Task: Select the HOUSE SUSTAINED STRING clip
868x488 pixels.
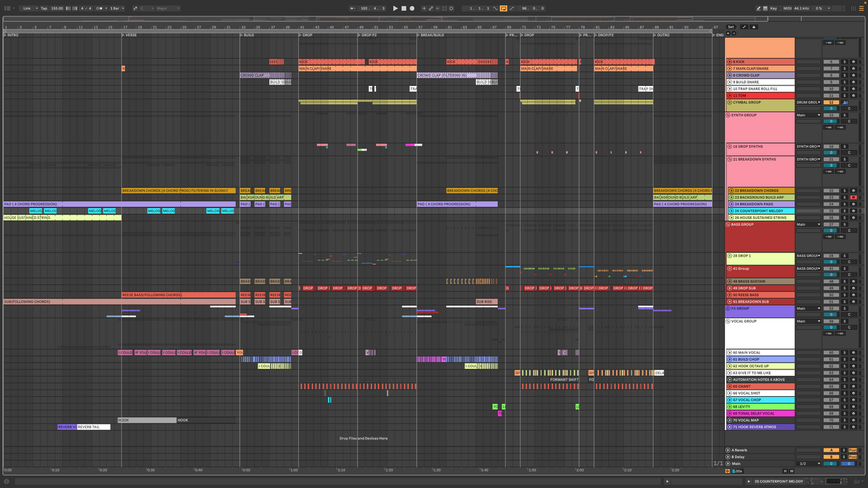Action: [62, 218]
